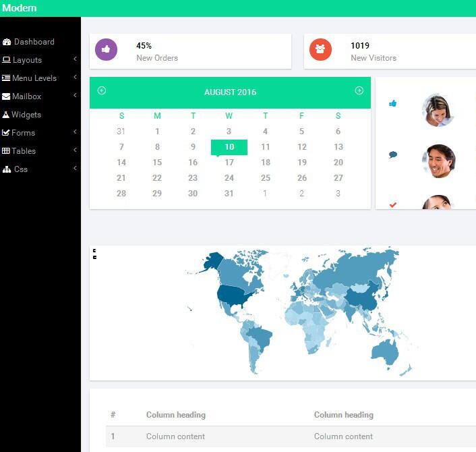Open the Layouts menu item
The image size is (476, 452).
pyautogui.click(x=40, y=60)
